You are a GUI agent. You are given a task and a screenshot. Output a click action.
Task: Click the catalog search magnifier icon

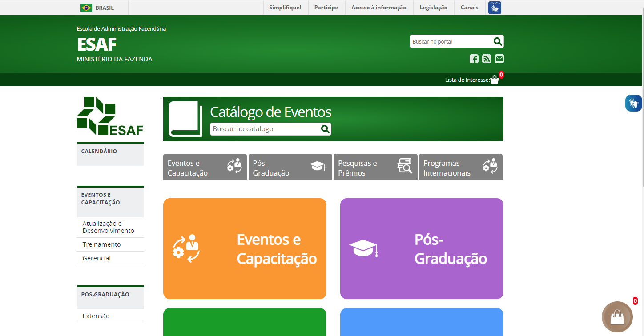[x=325, y=129]
